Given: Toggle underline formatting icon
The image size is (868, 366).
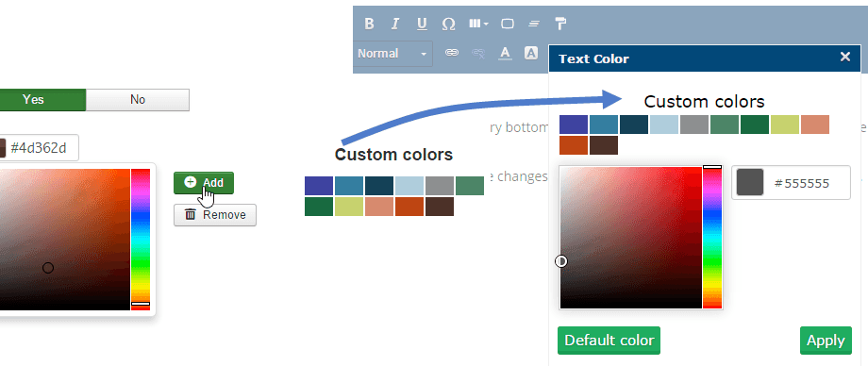Looking at the screenshot, I should 422,24.
